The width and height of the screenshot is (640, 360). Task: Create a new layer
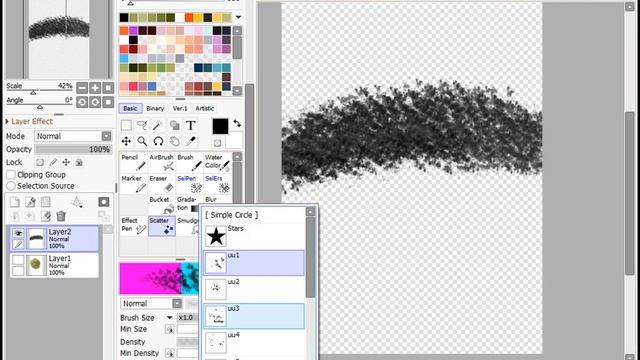(x=14, y=202)
